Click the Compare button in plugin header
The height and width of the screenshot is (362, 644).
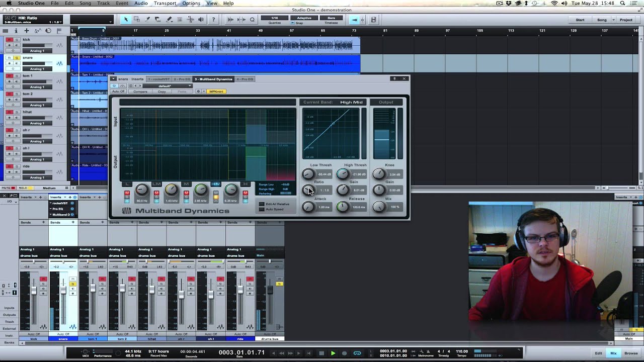point(140,92)
